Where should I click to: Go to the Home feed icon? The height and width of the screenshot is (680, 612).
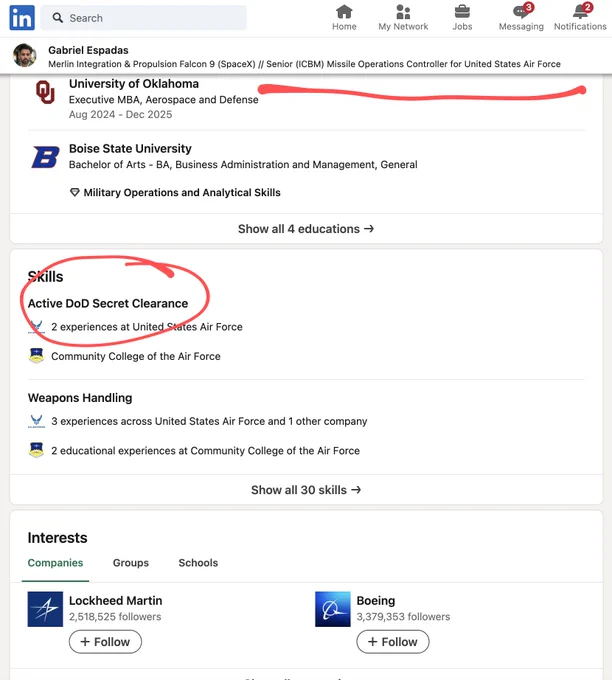coord(344,12)
